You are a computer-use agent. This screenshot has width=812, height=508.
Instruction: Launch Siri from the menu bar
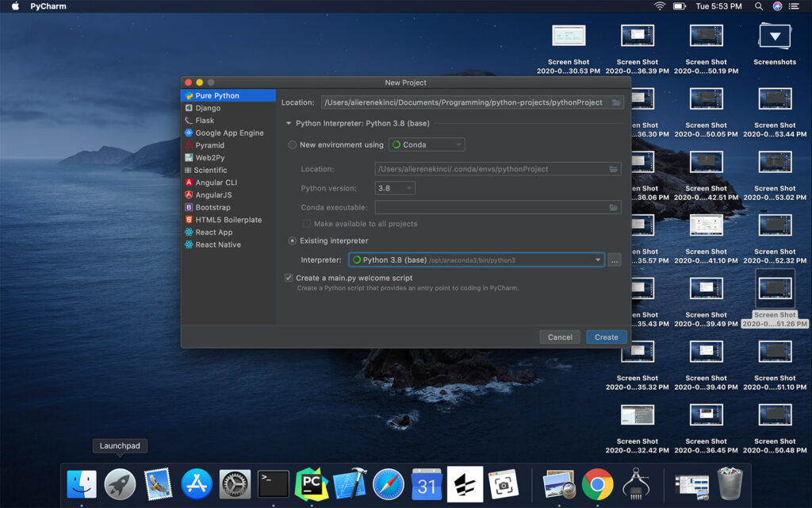(777, 6)
